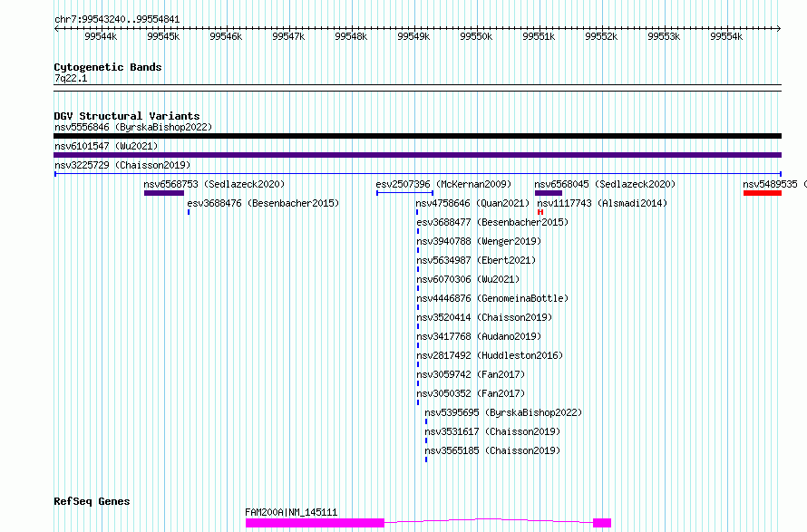Click the 99547k ruler position
The image size is (807, 532).
(288, 36)
